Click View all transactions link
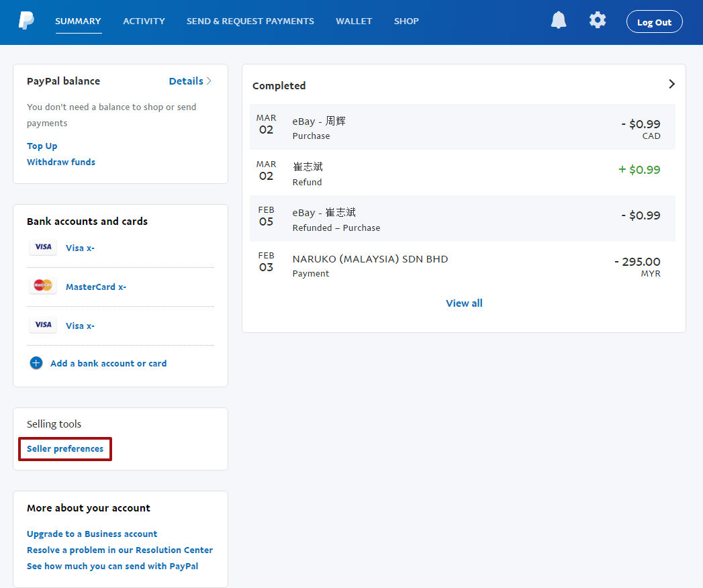This screenshot has width=703, height=588. (464, 303)
